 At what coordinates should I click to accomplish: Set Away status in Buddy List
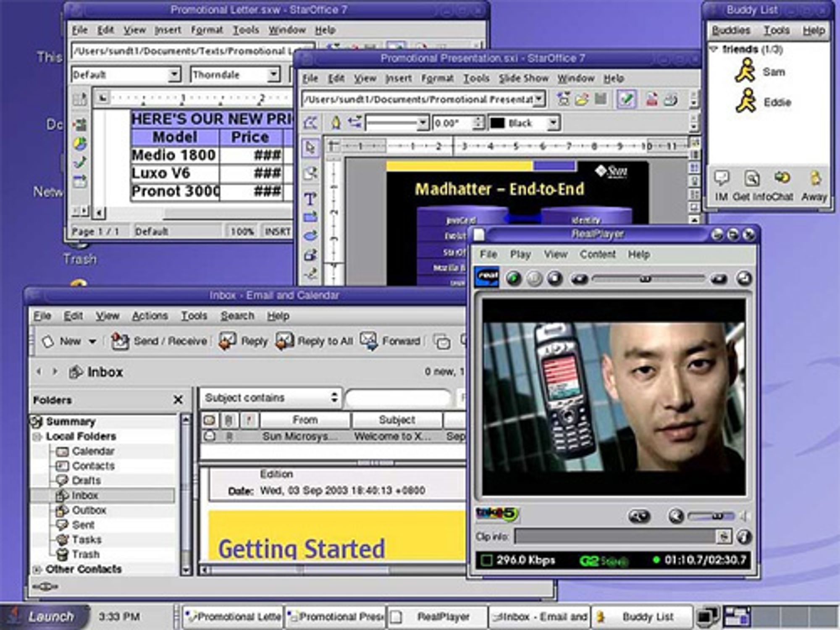[814, 186]
